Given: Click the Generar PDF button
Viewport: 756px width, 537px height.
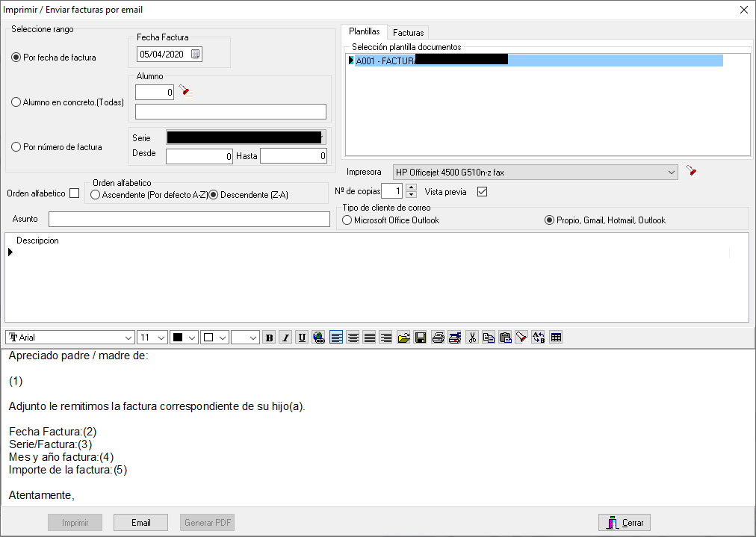Looking at the screenshot, I should pos(208,523).
